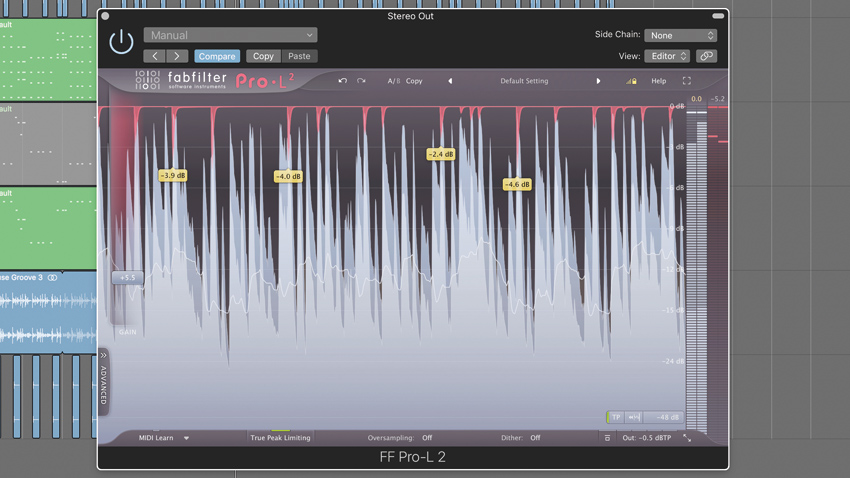Click the +5.5 gain slider knob
This screenshot has width=850, height=478.
[x=127, y=277]
